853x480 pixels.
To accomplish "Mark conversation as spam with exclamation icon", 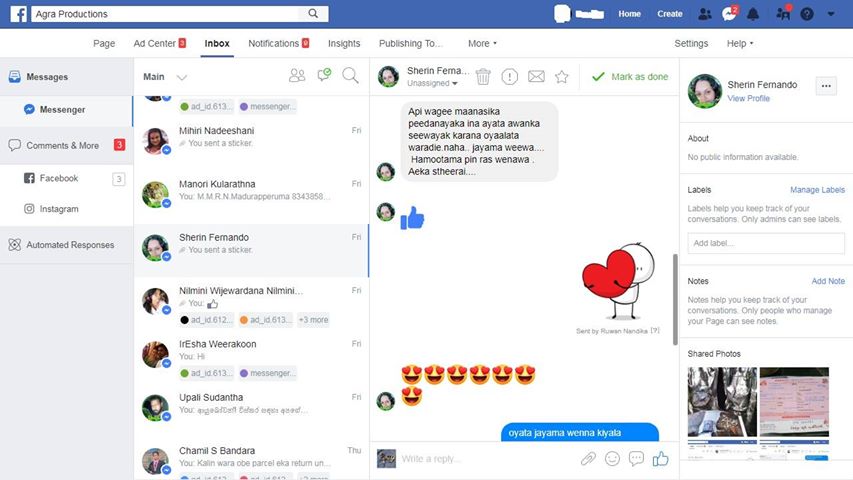I will (x=509, y=77).
